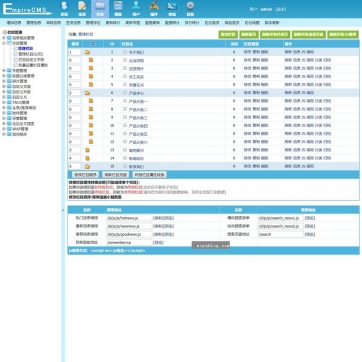The width and height of the screenshot is (362, 362).
Task: Open the System icon in top toolbar
Action: [64, 9]
